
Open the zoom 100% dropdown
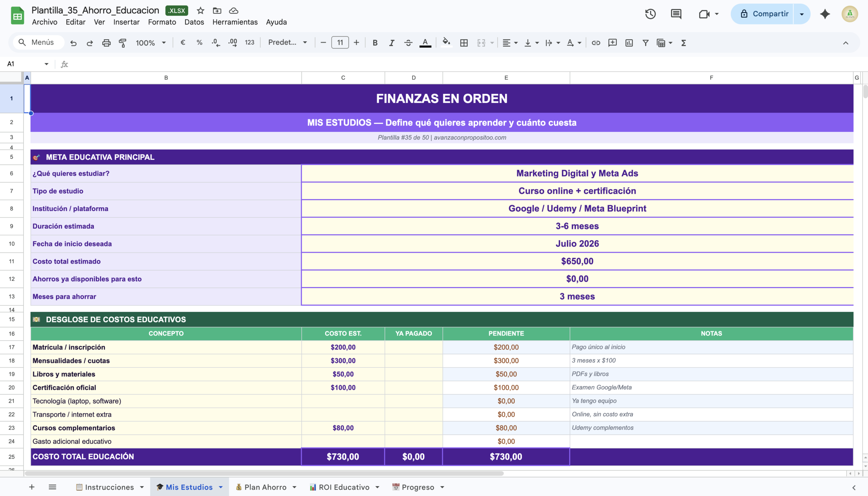coord(151,43)
